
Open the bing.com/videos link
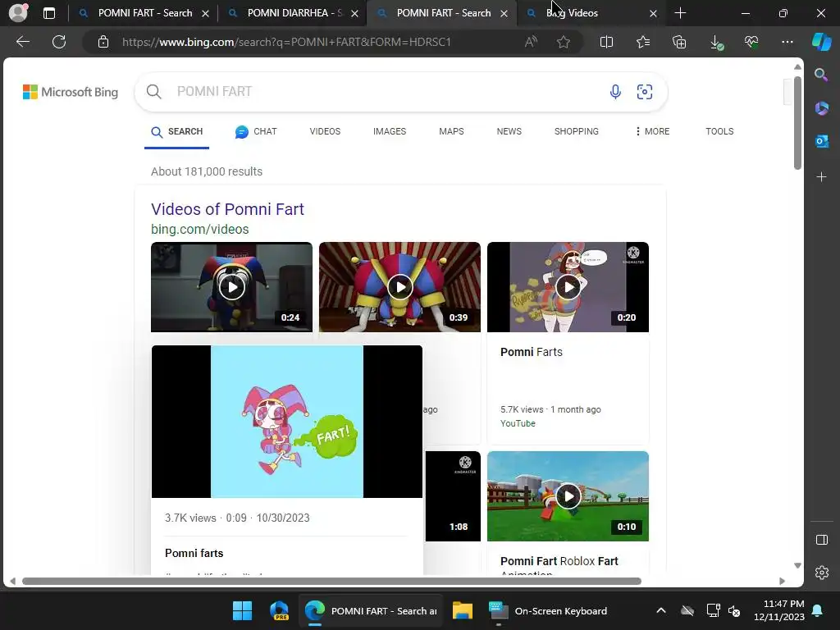pos(200,230)
